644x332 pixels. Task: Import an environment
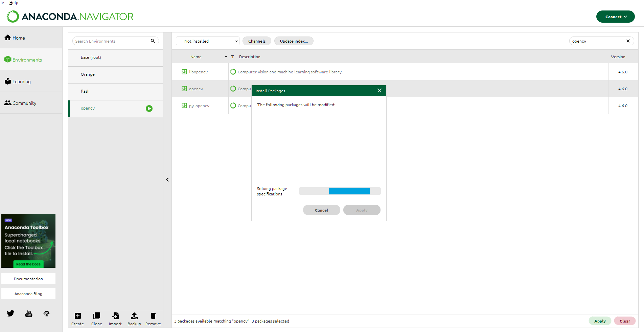pos(115,319)
